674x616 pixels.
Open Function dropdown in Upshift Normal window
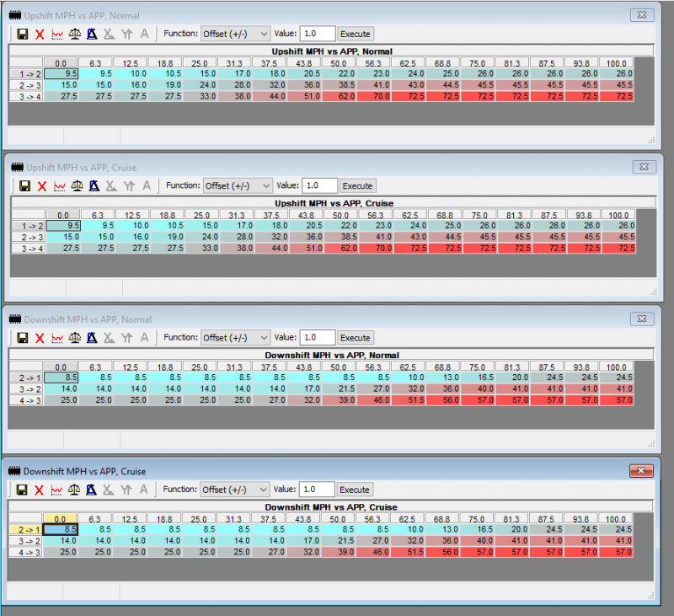point(236,35)
